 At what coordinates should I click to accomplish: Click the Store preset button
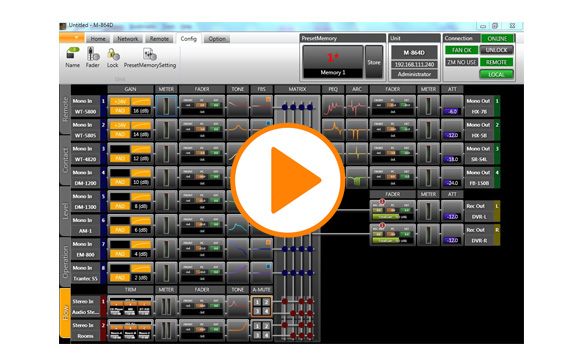(374, 62)
